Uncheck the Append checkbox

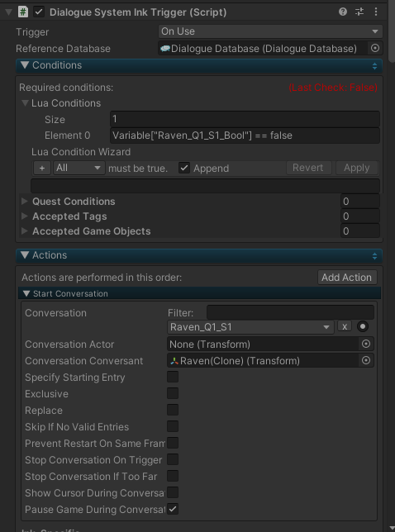coord(184,168)
